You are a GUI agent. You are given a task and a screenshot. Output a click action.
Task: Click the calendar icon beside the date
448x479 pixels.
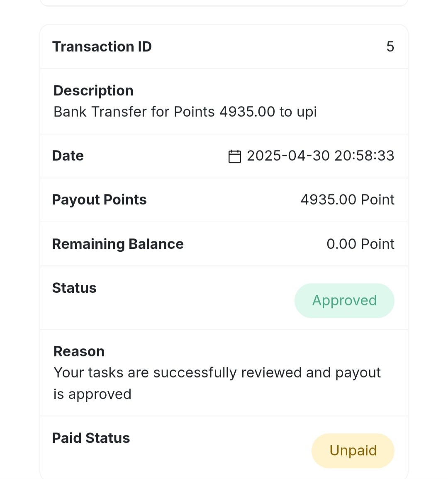[235, 156]
